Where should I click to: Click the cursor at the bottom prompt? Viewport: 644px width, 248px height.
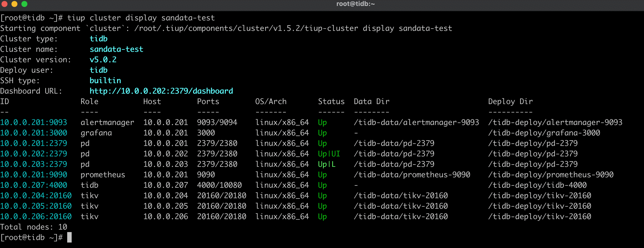(69, 237)
